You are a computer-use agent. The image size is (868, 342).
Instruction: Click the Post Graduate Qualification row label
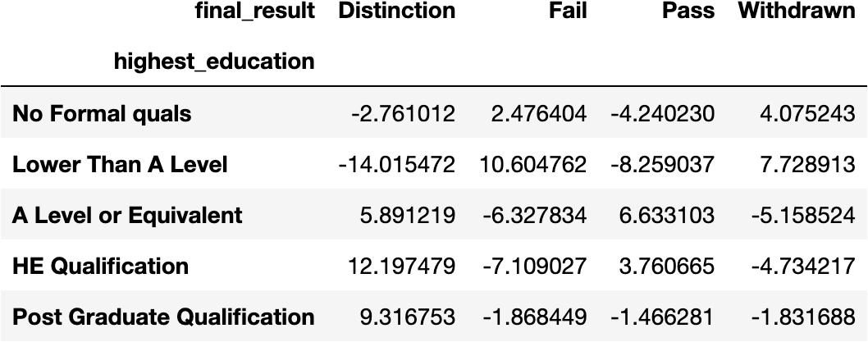click(x=163, y=317)
